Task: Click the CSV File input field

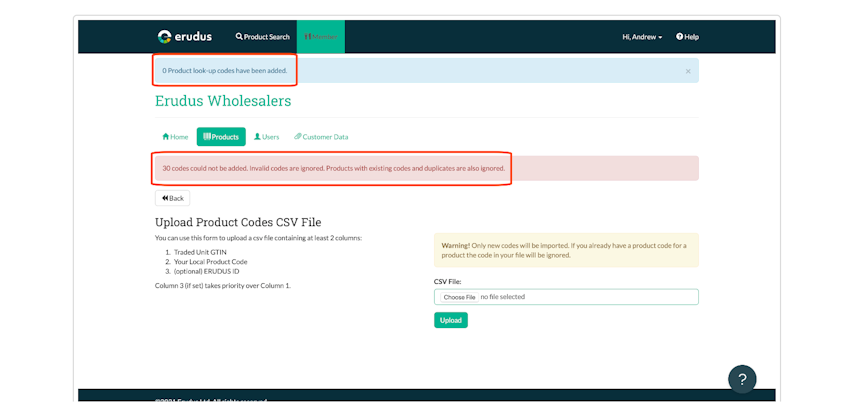Action: [x=566, y=297]
